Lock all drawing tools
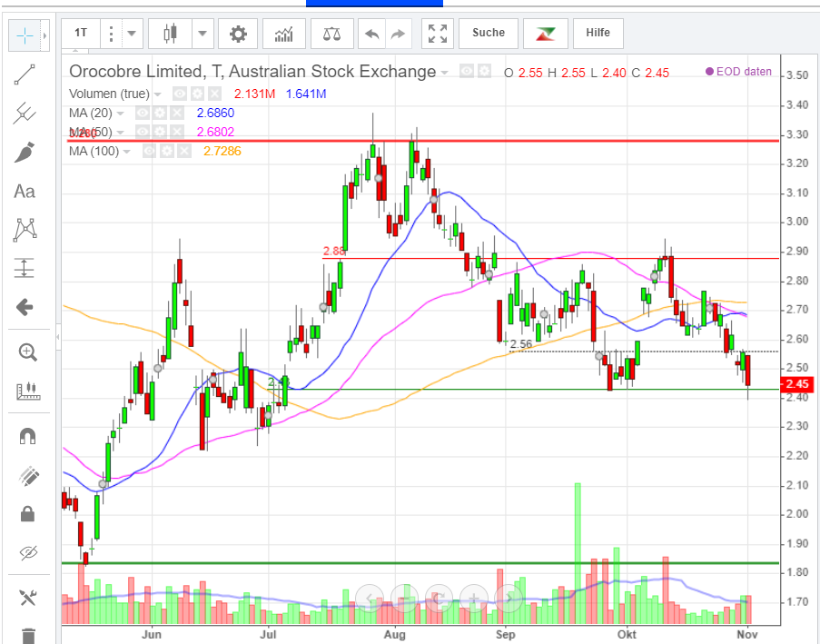 point(27,513)
